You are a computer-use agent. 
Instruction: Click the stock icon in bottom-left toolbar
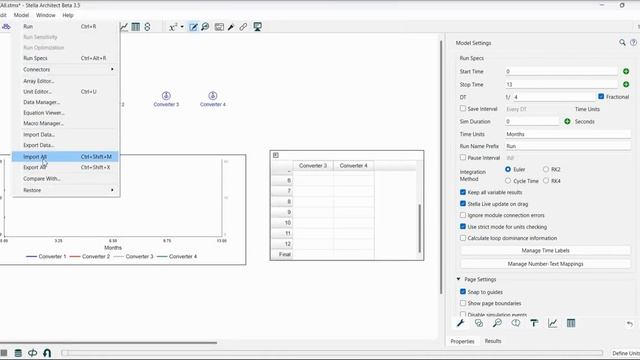[x=18, y=353]
